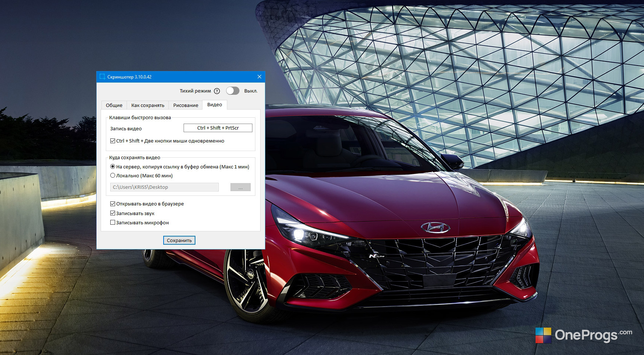Viewport: 644px width, 355px height.
Task: Click the Сохранить button
Action: tap(179, 240)
